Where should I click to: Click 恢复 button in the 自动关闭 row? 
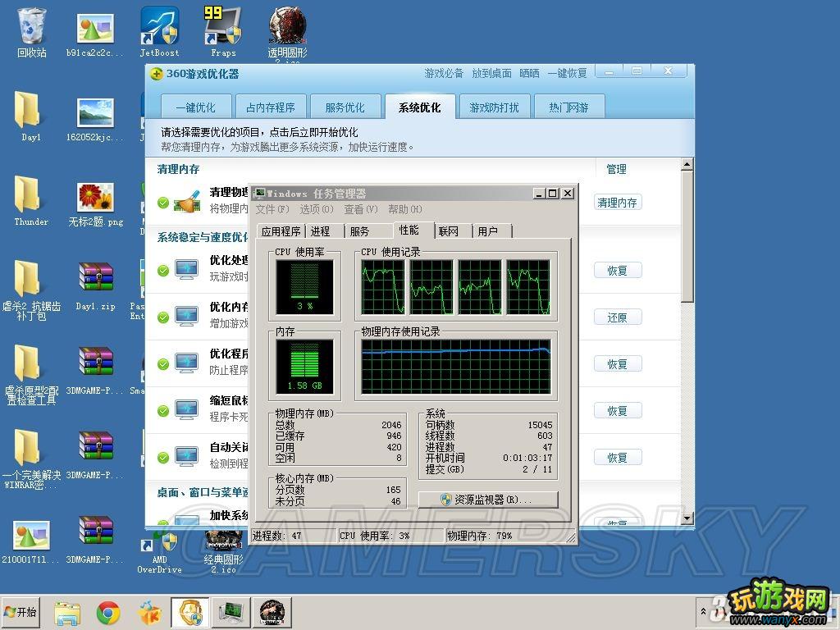click(x=617, y=458)
